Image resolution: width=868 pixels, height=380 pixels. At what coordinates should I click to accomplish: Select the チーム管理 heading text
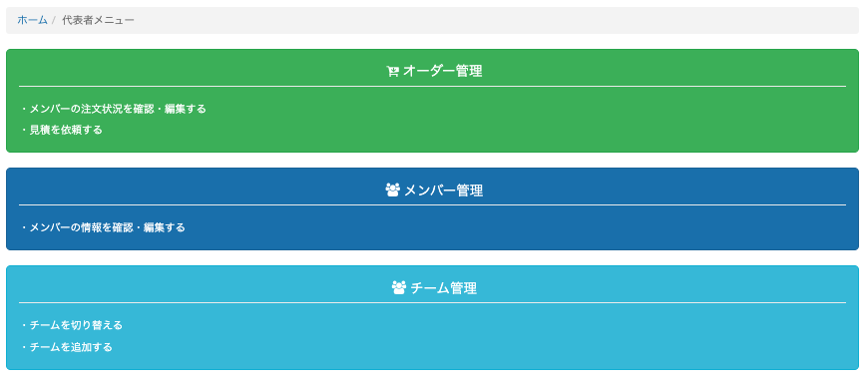click(443, 287)
